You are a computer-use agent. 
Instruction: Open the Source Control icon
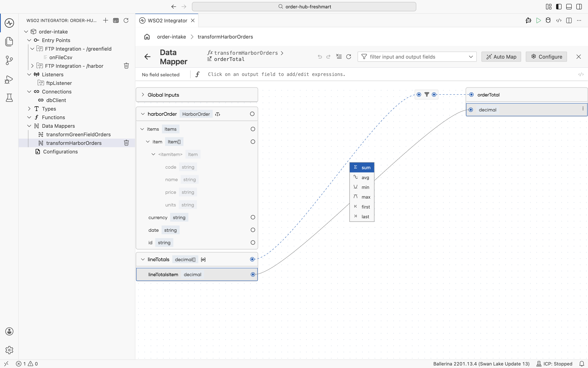(9, 60)
